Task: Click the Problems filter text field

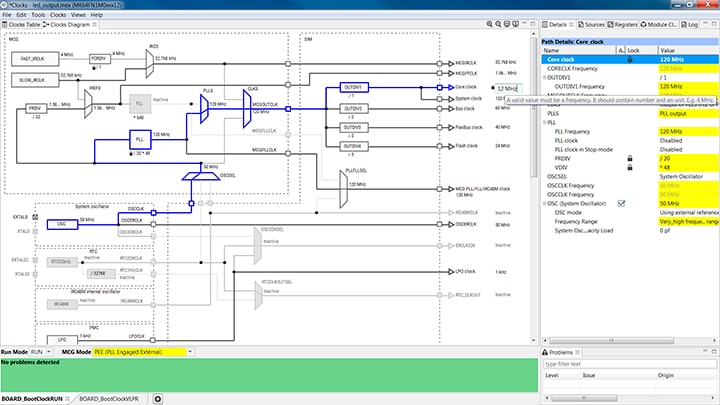Action: coord(628,363)
